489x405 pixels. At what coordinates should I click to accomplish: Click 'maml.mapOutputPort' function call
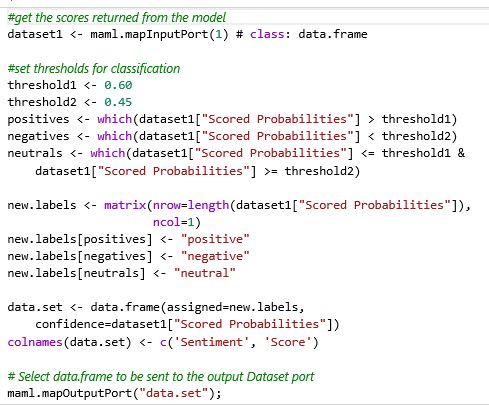pyautogui.click(x=70, y=393)
